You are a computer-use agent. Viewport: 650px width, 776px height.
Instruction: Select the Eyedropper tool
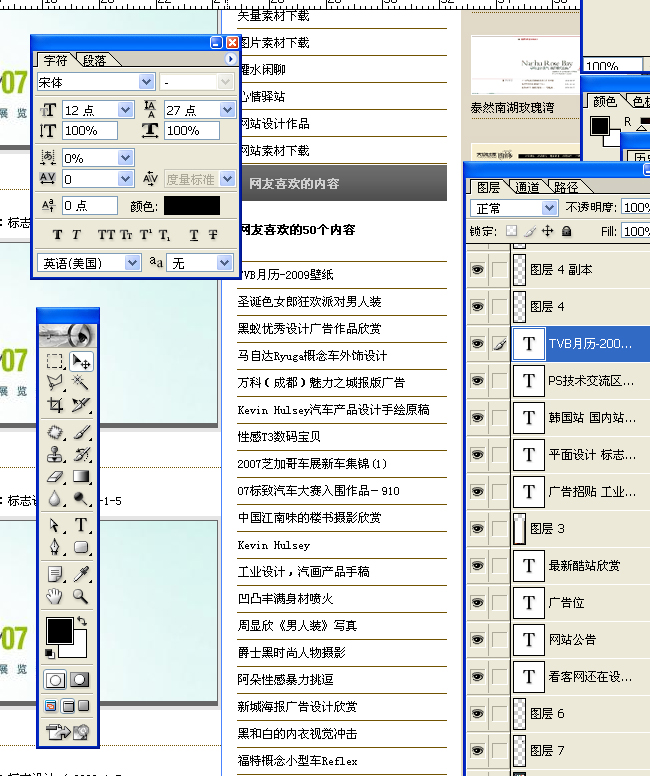coord(81,574)
